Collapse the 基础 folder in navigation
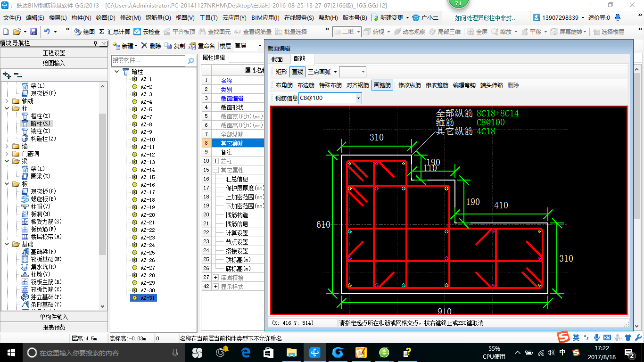Image resolution: width=644 pixels, height=362 pixels. (7, 244)
